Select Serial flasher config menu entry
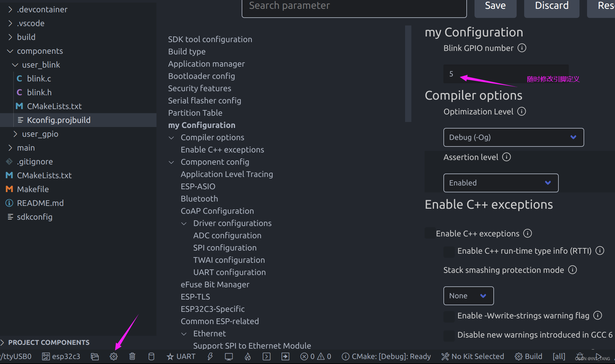Image resolution: width=615 pixels, height=364 pixels. pyautogui.click(x=205, y=101)
